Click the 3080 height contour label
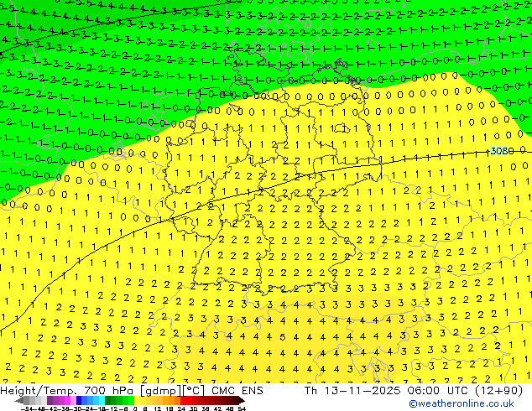This screenshot has height=411, width=532. point(502,151)
